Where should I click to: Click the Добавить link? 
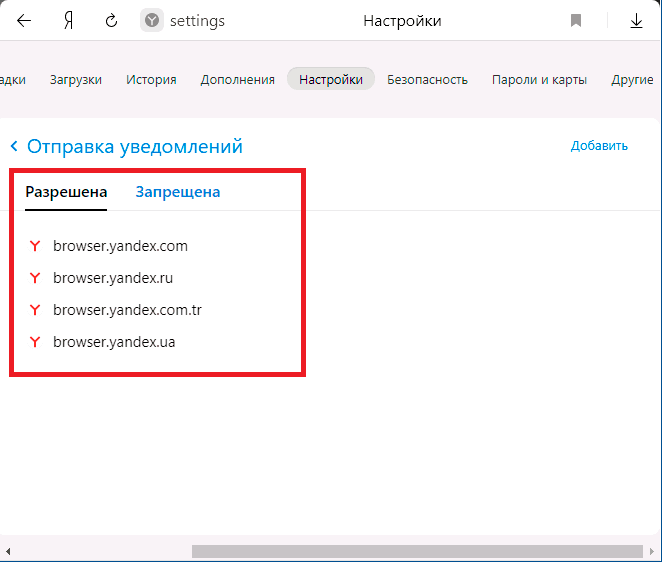[599, 146]
